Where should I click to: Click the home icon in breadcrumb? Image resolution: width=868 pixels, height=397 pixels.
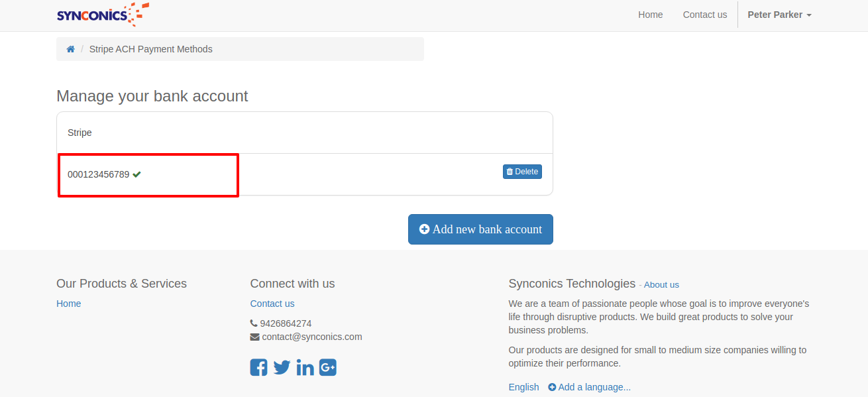click(71, 49)
